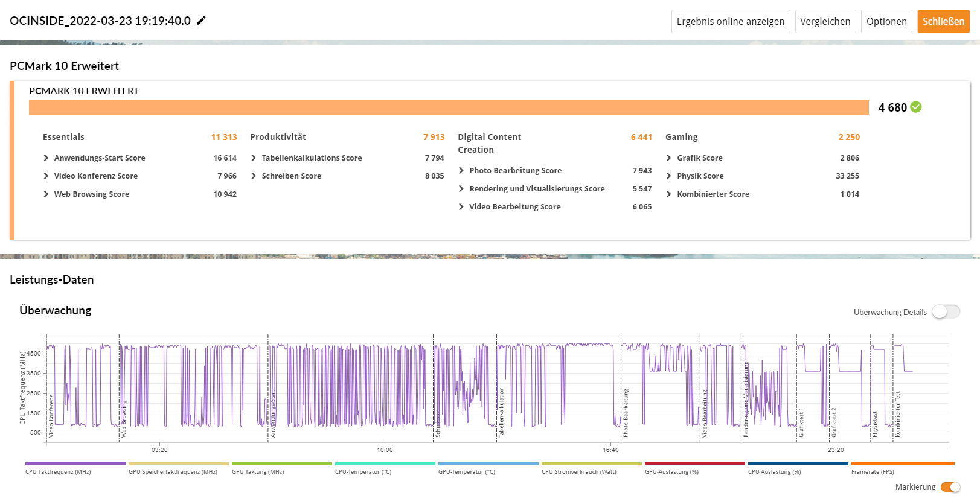Image resolution: width=980 pixels, height=504 pixels.
Task: Expand Tabellenkalkulations Score details
Action: 254,158
